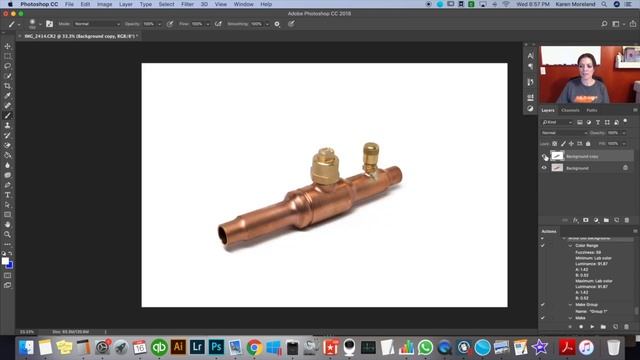Open layer filter Kind dropdown
Image resolution: width=640 pixels, height=360 pixels.
557,122
